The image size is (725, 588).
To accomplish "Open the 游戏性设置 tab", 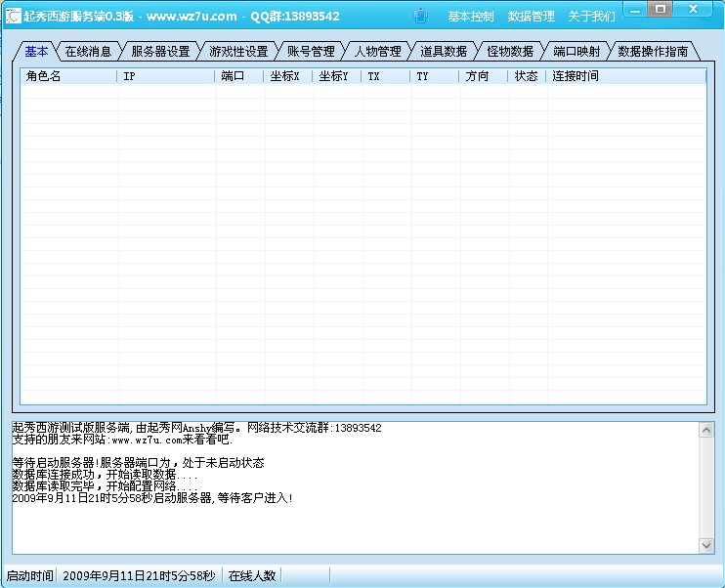I will click(238, 52).
